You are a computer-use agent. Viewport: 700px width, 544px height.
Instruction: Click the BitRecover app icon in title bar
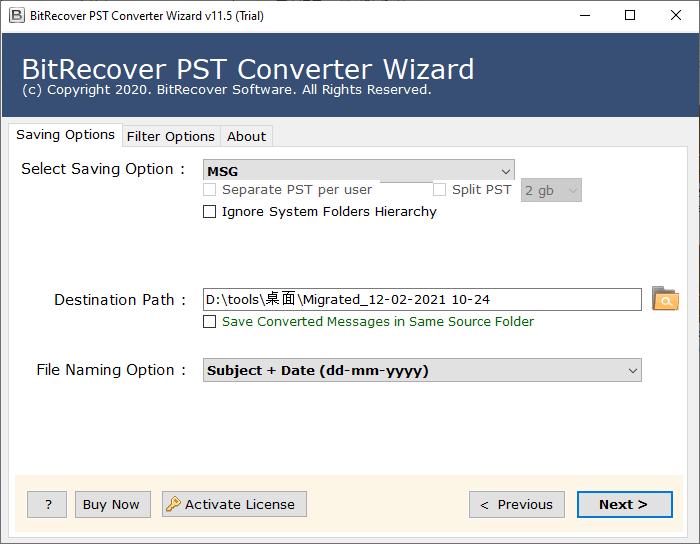17,16
